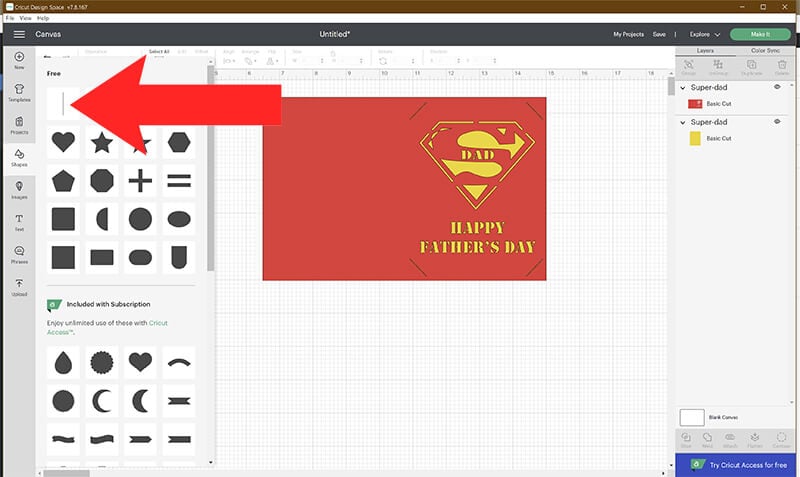Click Try Cricut Access for free
The width and height of the screenshot is (800, 477).
click(736, 465)
